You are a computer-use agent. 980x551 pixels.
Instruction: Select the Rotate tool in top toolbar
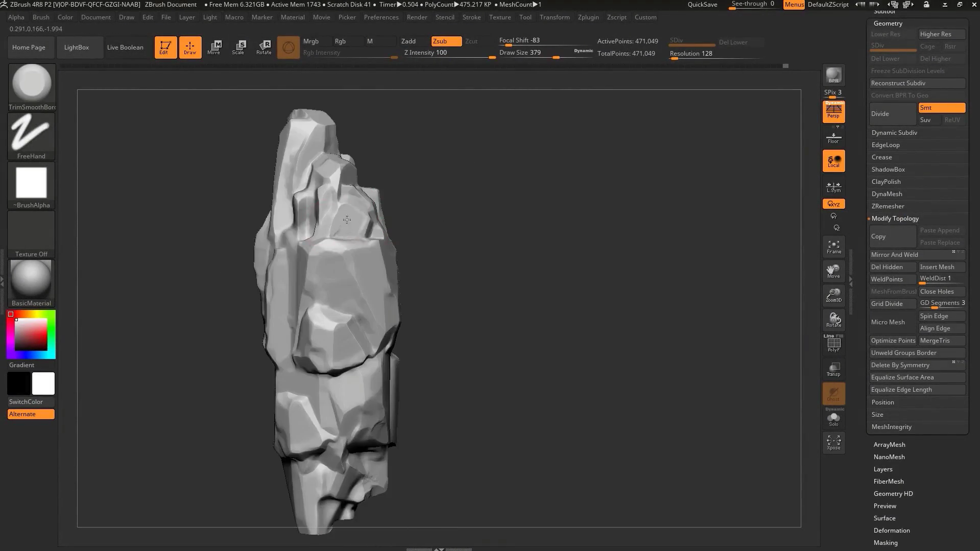tap(264, 47)
